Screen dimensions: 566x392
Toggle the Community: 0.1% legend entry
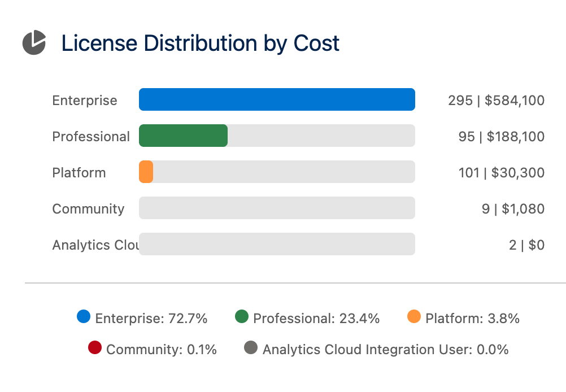coord(160,349)
